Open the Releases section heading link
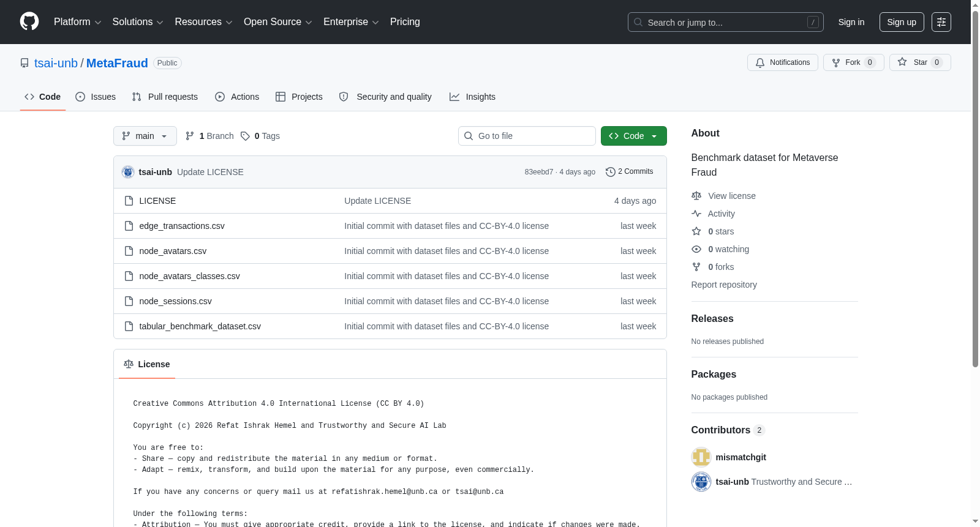 coord(712,319)
